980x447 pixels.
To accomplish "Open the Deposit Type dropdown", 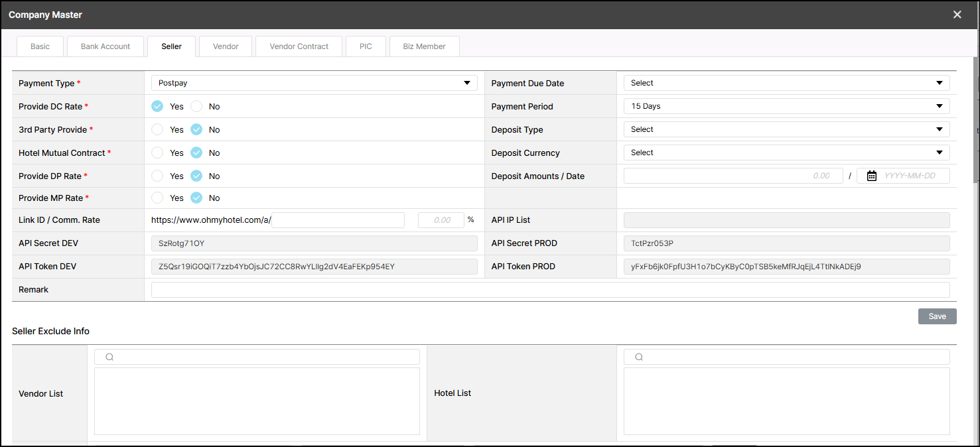I will point(786,129).
